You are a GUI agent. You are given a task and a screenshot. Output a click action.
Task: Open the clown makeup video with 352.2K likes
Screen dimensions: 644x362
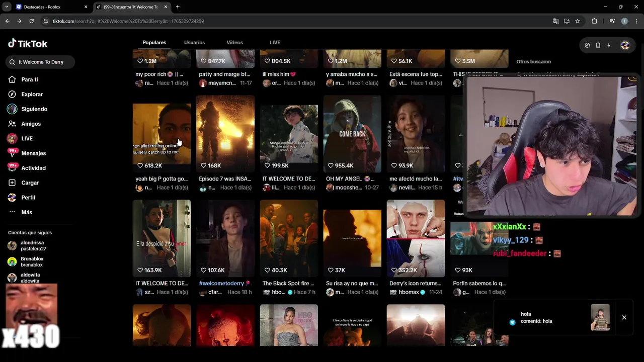416,238
